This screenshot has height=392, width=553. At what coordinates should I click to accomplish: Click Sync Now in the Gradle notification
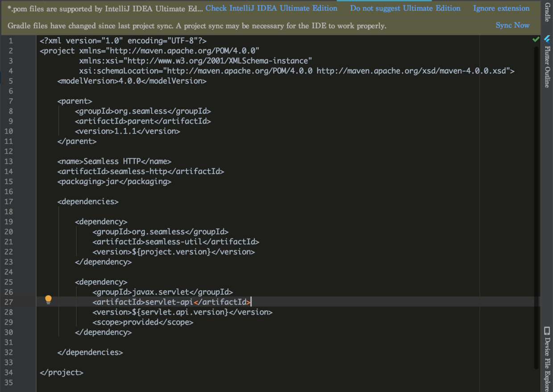(x=512, y=25)
